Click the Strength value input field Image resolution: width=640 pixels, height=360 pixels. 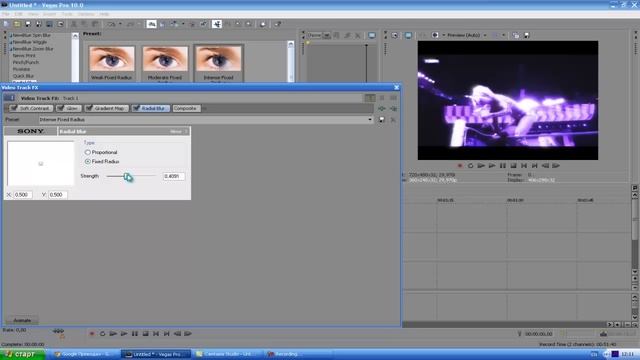pyautogui.click(x=173, y=176)
